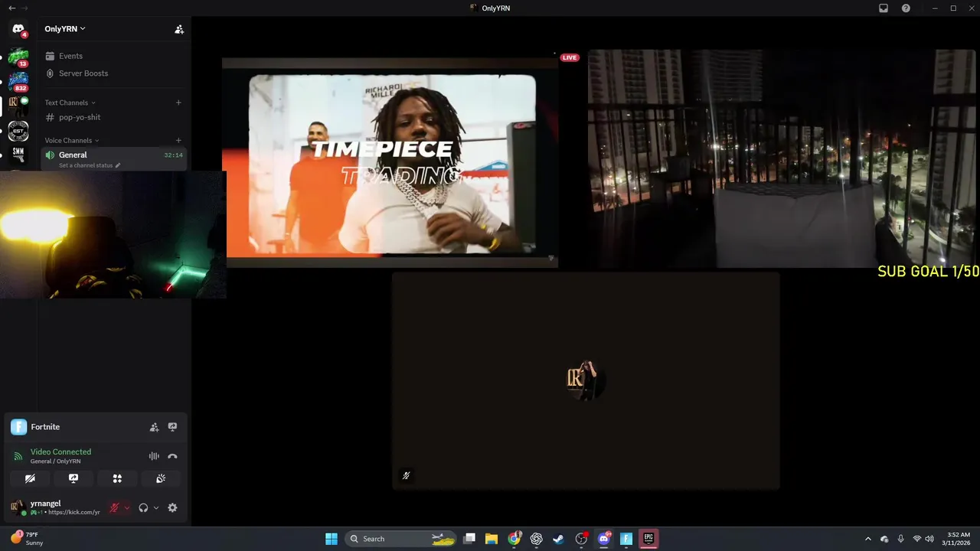Open the SMM server icon

pyautogui.click(x=18, y=154)
